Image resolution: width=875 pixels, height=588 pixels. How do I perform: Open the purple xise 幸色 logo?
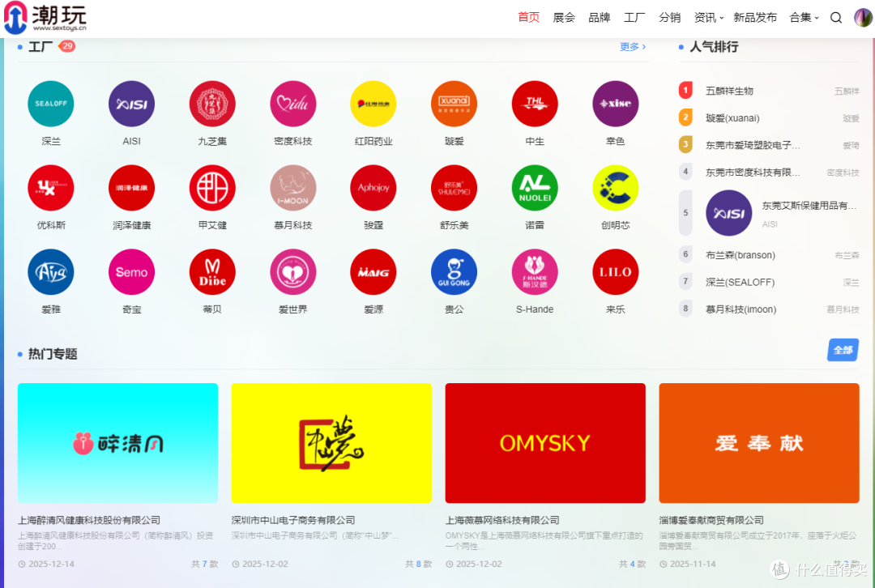tap(616, 104)
